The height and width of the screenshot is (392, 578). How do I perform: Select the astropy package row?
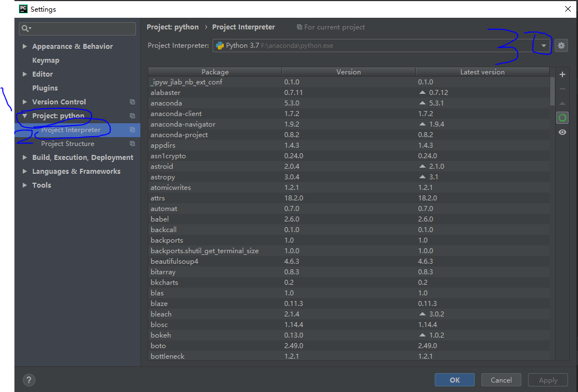(x=349, y=177)
